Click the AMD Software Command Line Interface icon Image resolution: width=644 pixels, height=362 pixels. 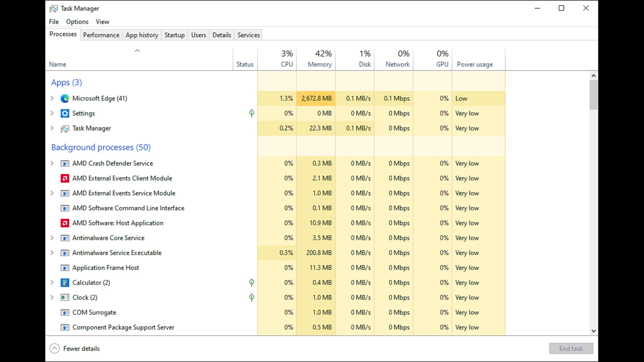65,208
